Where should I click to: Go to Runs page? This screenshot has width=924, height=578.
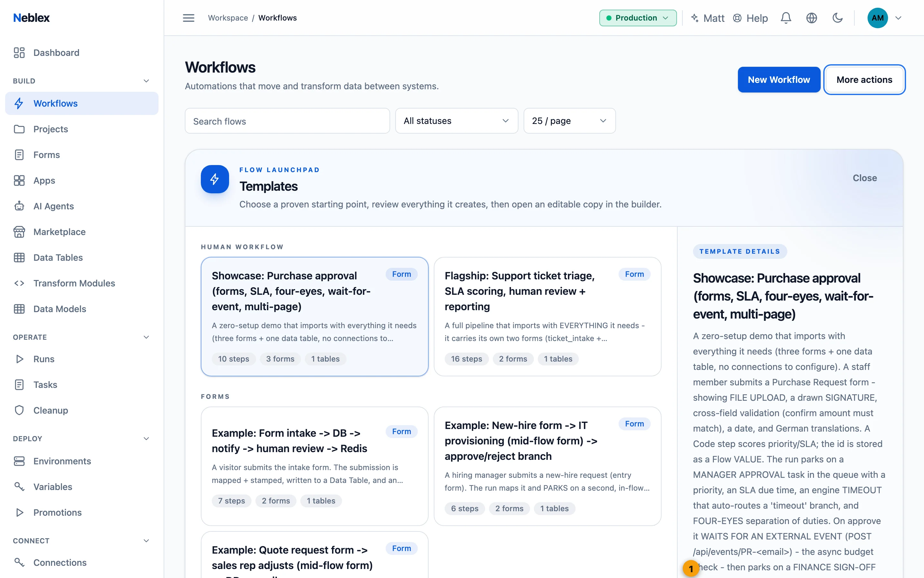(x=82, y=359)
